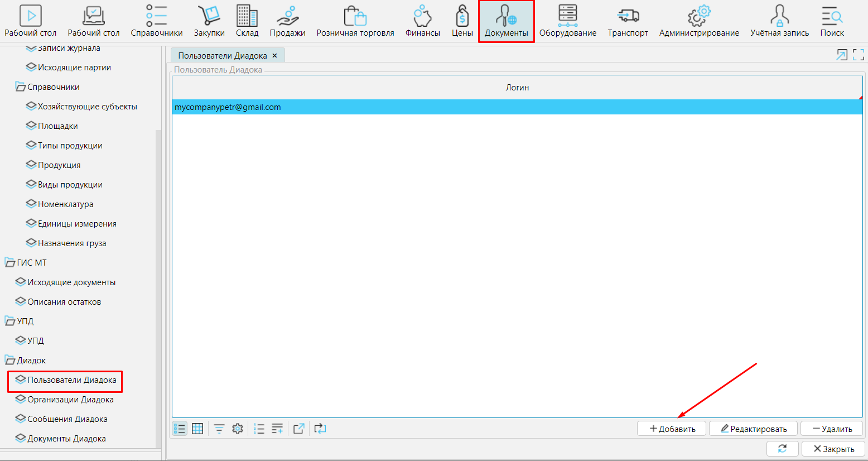Click the left tree panel vertical scrollbar
Viewport: 868px width, 461px height.
[158, 279]
